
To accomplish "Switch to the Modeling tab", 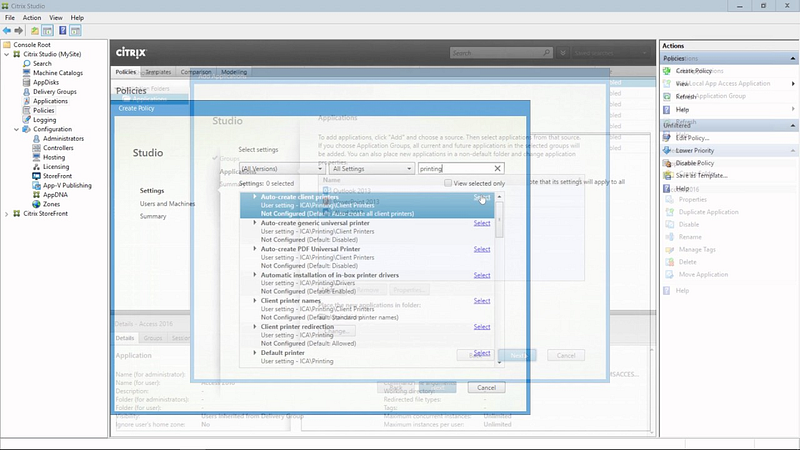I will pos(234,72).
